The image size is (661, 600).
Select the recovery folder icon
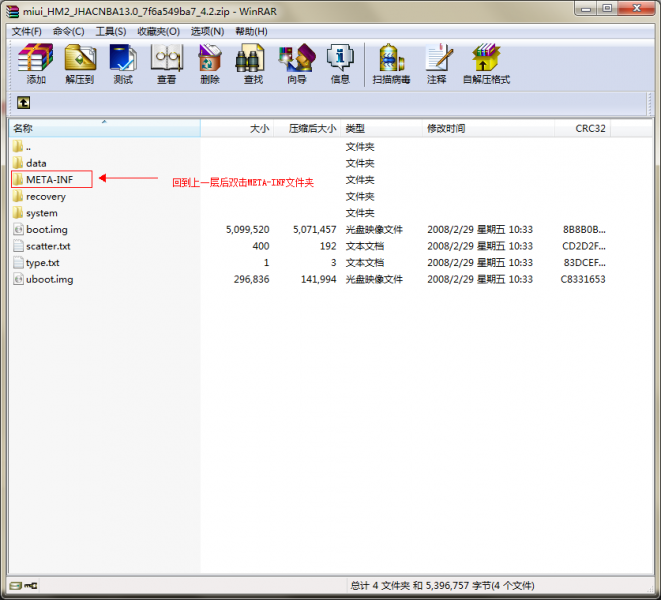point(18,196)
